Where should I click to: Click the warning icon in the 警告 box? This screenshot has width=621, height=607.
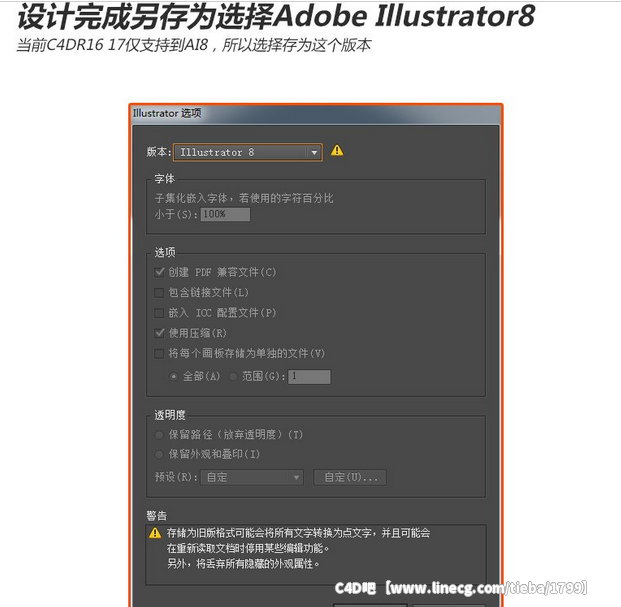click(155, 533)
